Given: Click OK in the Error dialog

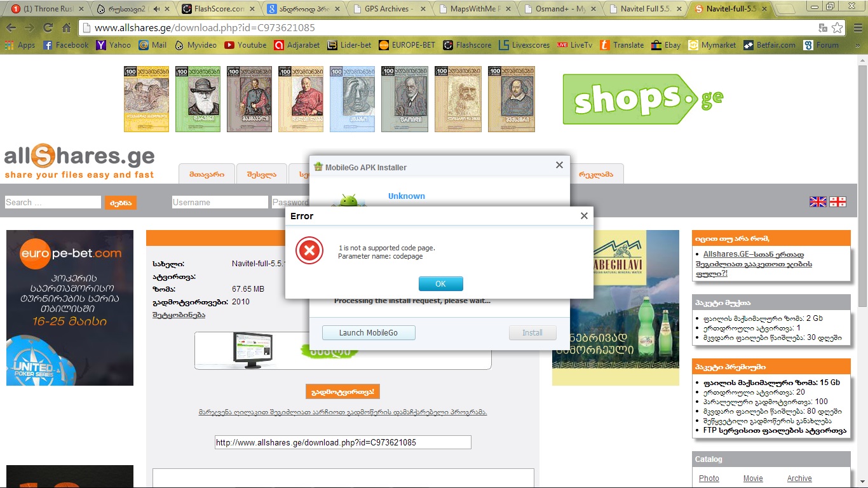Looking at the screenshot, I should (x=441, y=283).
